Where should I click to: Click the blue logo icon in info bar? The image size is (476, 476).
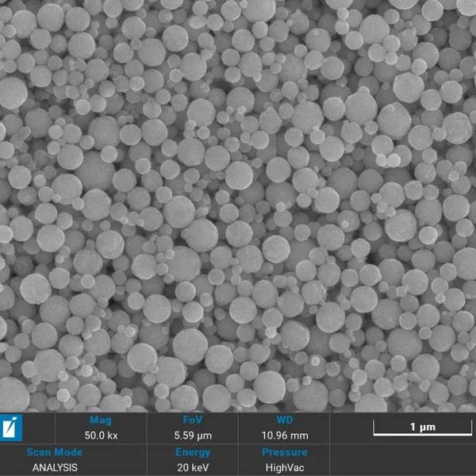[11, 428]
